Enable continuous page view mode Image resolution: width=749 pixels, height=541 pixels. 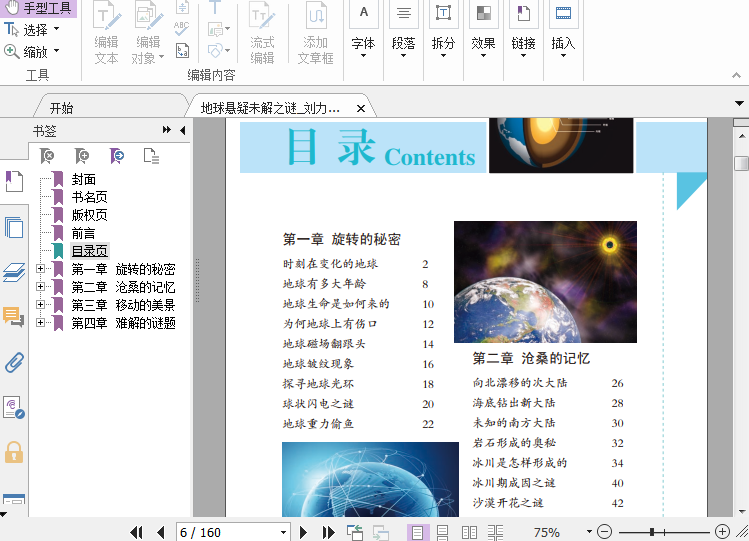(x=443, y=532)
